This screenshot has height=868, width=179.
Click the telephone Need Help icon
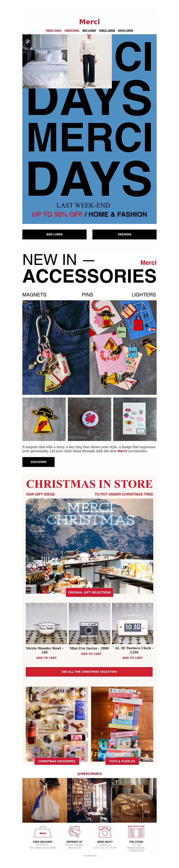[105, 831]
